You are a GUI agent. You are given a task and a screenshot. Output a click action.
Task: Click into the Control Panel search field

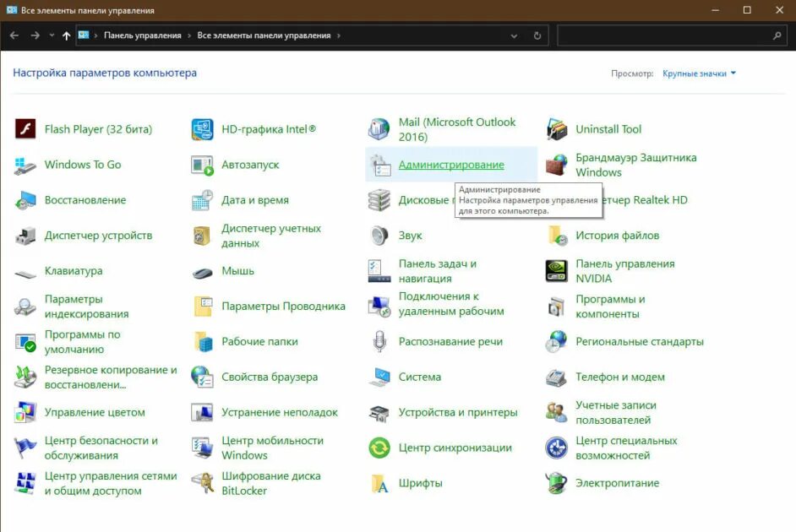pyautogui.click(x=664, y=35)
